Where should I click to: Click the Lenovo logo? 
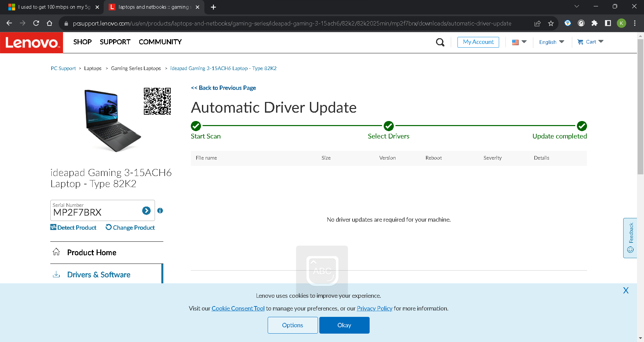click(32, 43)
